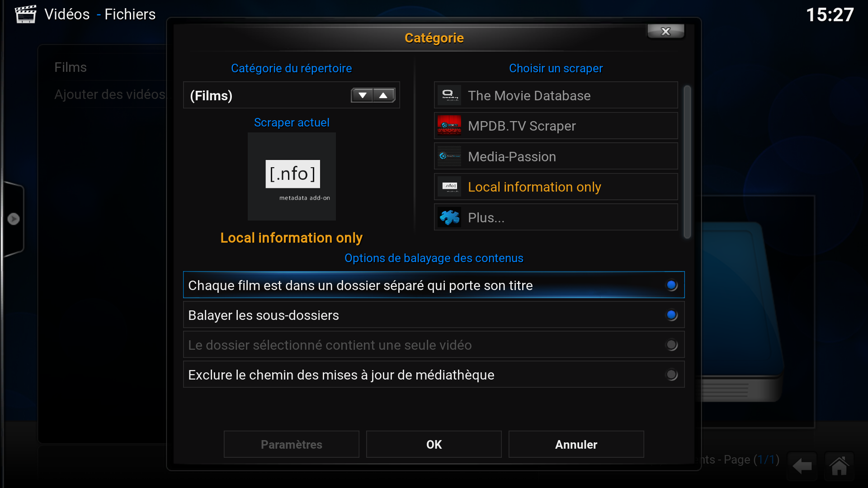The width and height of the screenshot is (868, 488).
Task: Click the scraper list scrollbar
Action: pyautogui.click(x=687, y=161)
